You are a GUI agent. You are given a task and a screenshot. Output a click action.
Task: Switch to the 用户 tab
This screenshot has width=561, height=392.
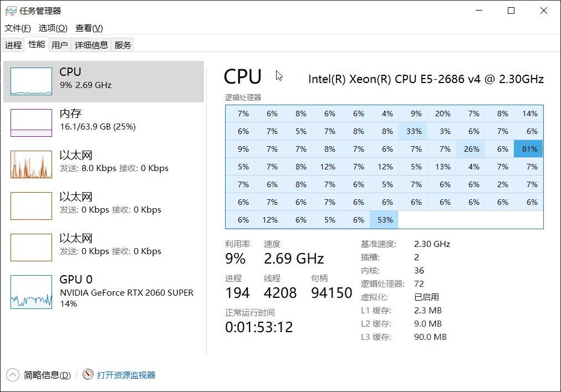coord(59,45)
